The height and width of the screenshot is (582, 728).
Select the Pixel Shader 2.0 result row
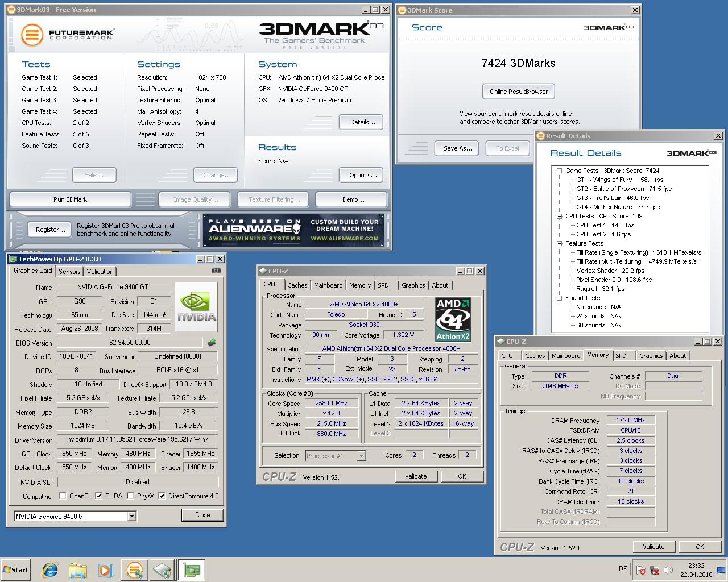point(614,280)
